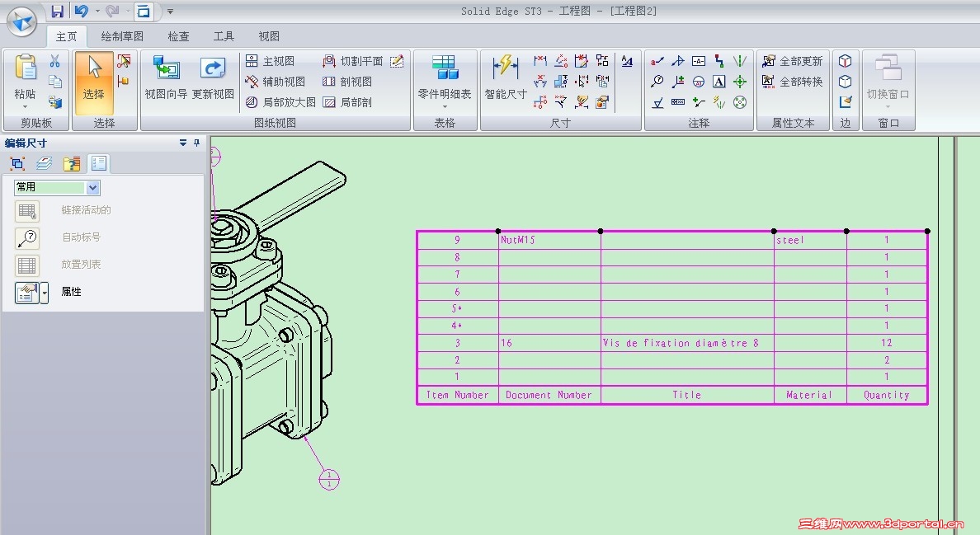Expand the arrow beside the 属性 button
This screenshot has width=980, height=535.
45,293
